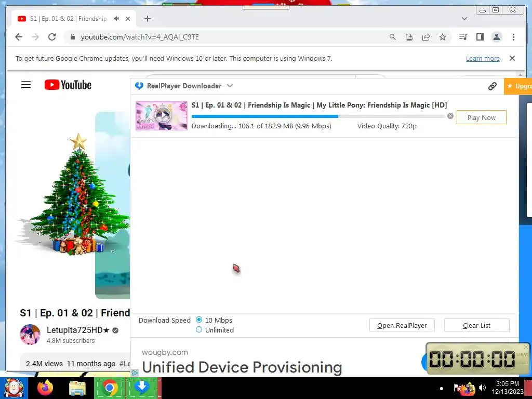Go back with the browser back arrow
This screenshot has width=532, height=399.
click(x=19, y=37)
